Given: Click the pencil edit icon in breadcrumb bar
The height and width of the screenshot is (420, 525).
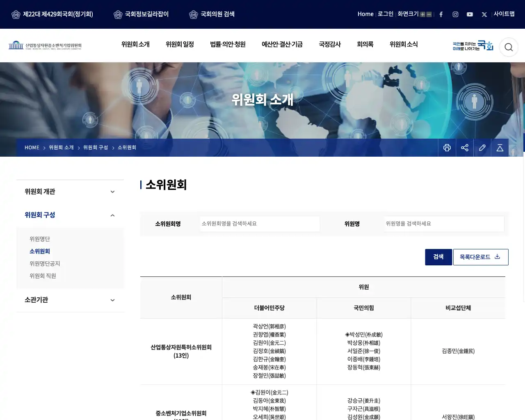Looking at the screenshot, I should 482,148.
